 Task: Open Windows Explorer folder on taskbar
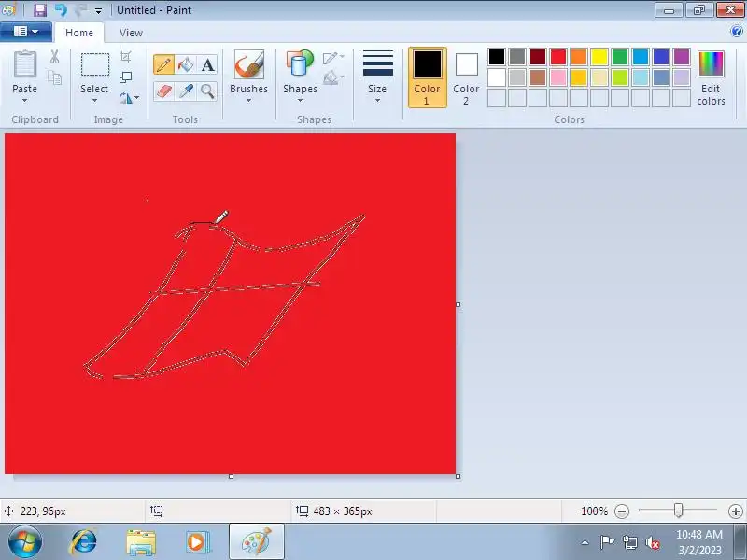pyautogui.click(x=141, y=542)
